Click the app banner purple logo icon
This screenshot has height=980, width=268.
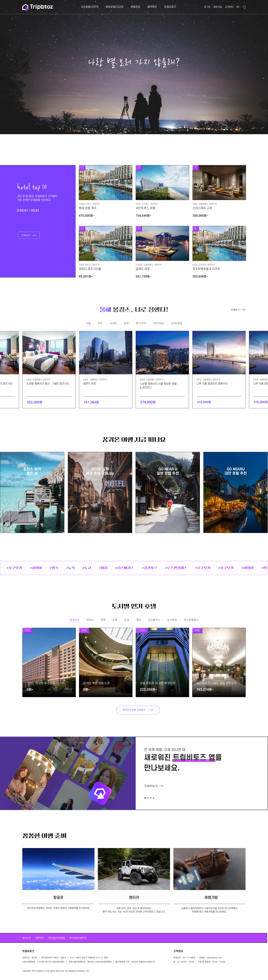click(x=100, y=793)
